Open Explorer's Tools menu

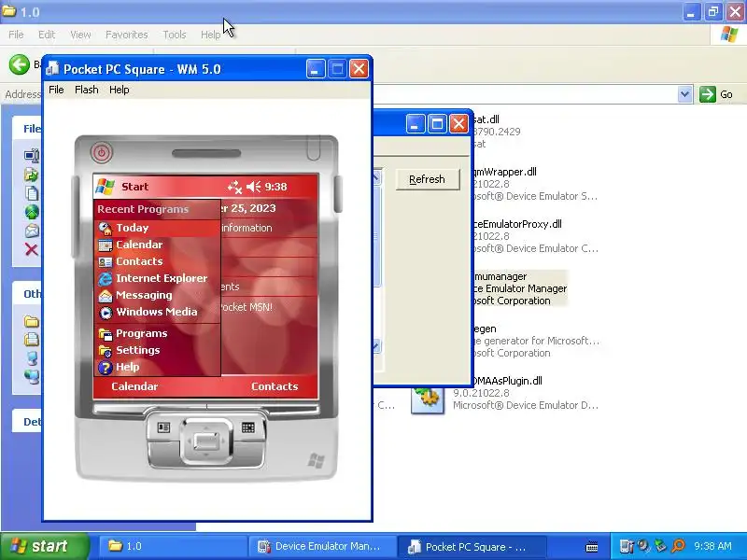[175, 35]
